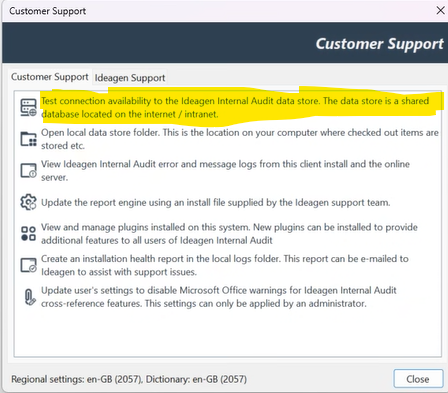Click the update report engine gear icon

pos(28,202)
